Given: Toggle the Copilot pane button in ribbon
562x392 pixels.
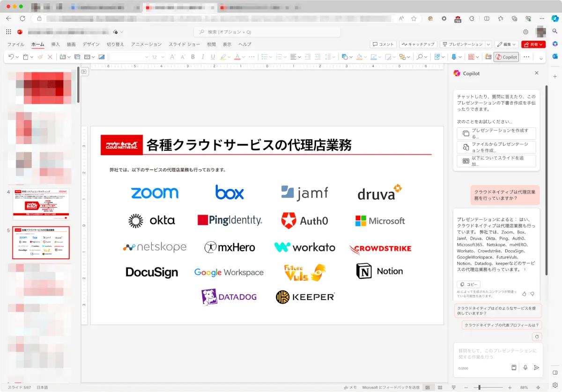Looking at the screenshot, I should point(506,57).
